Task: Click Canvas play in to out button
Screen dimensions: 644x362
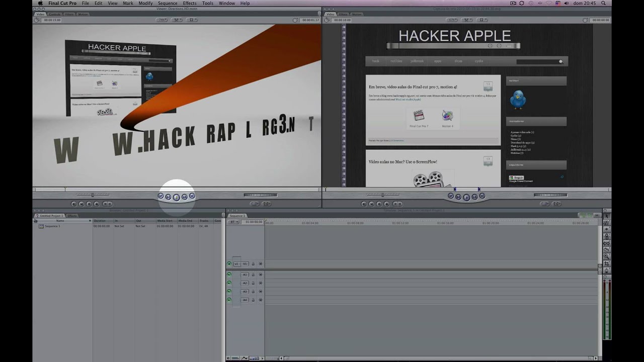Action: [458, 197]
